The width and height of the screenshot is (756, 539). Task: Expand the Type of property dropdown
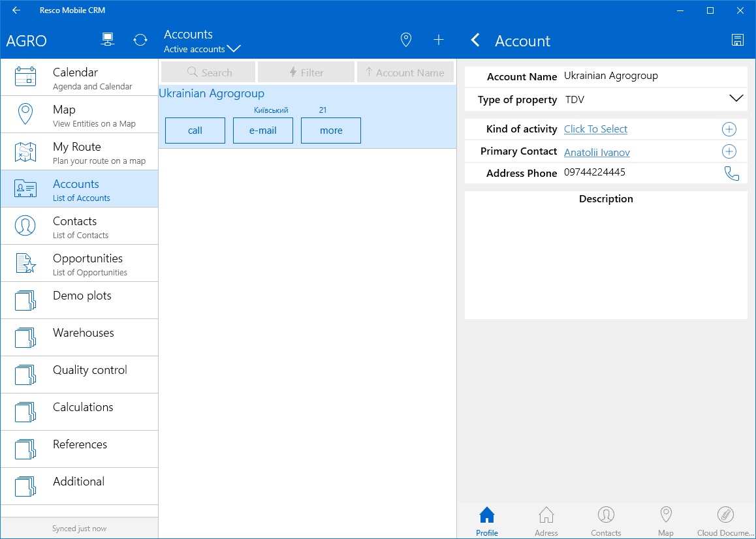(736, 99)
